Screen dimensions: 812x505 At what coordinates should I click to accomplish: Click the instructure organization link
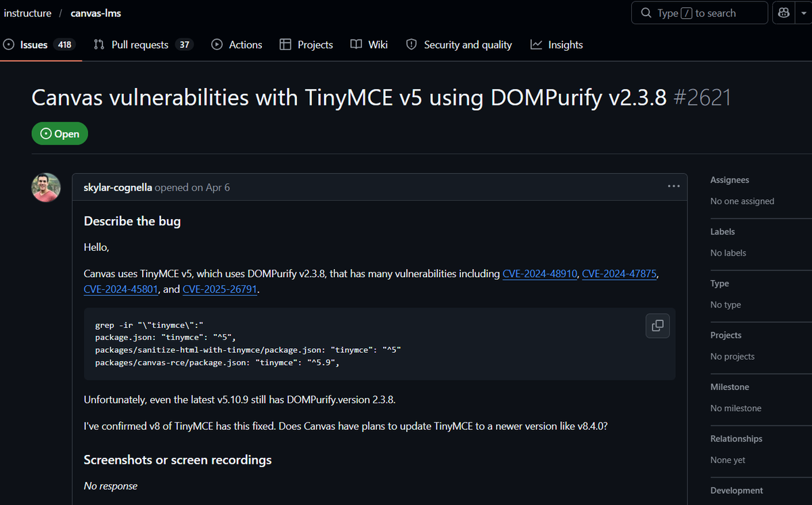28,13
